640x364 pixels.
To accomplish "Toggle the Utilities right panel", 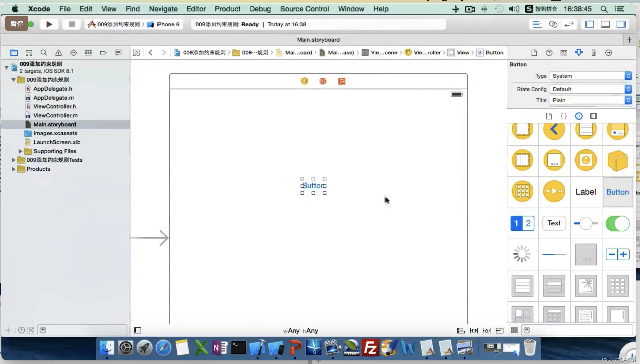I will pyautogui.click(x=621, y=24).
